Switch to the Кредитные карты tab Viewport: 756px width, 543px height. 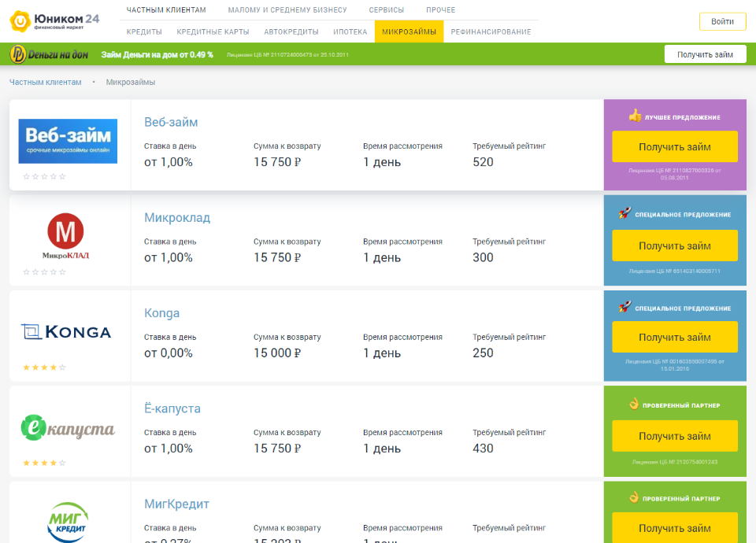point(213,31)
